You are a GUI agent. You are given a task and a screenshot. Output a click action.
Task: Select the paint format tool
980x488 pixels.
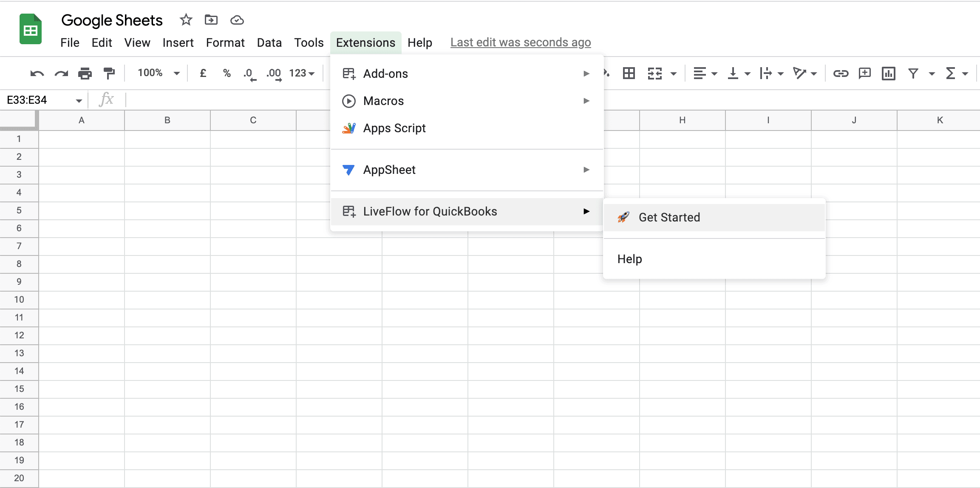(x=109, y=74)
